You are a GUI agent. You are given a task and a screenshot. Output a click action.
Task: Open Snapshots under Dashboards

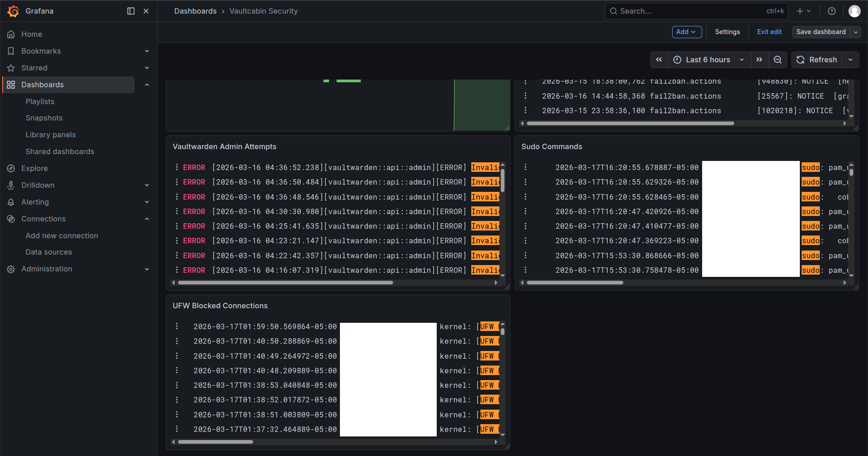coord(44,118)
